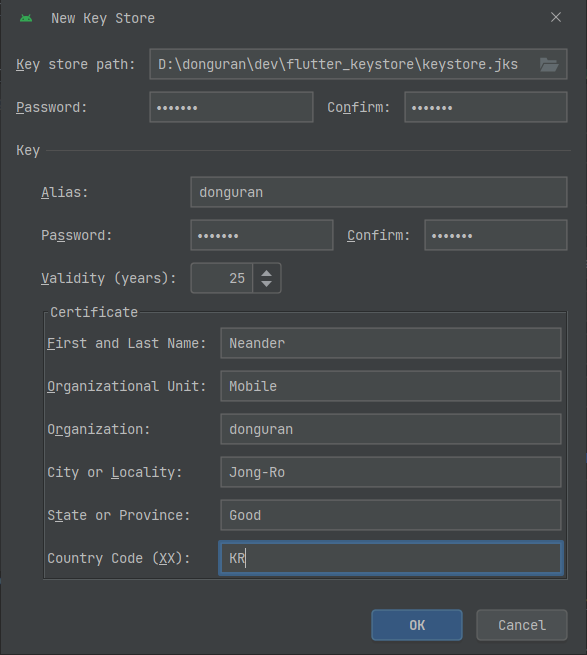Focus the key store Confirm password field
The image size is (587, 655).
[x=486, y=107]
